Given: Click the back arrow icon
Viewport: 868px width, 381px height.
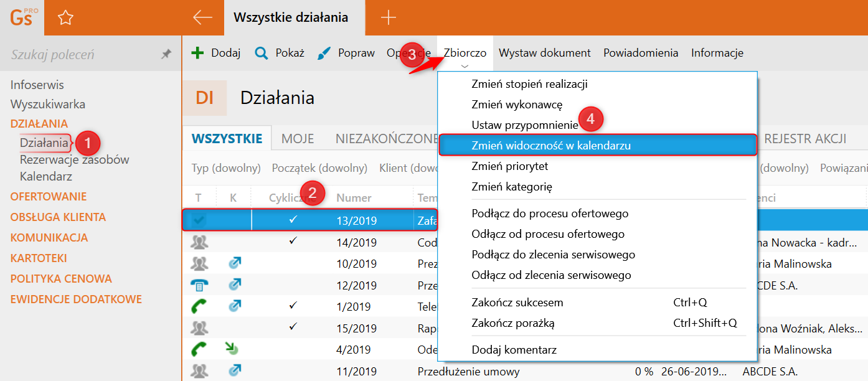Looking at the screenshot, I should [x=202, y=18].
